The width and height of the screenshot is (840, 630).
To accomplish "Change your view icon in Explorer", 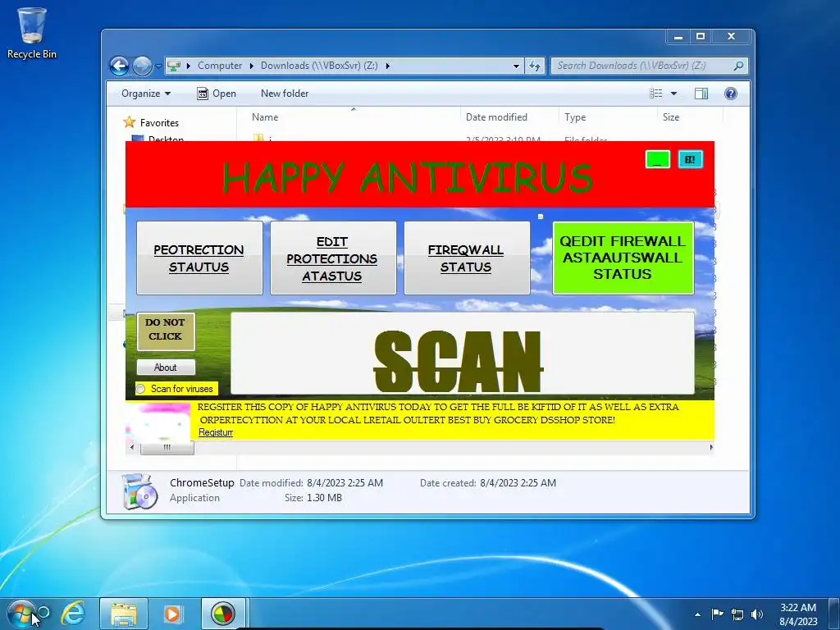I will coord(655,94).
